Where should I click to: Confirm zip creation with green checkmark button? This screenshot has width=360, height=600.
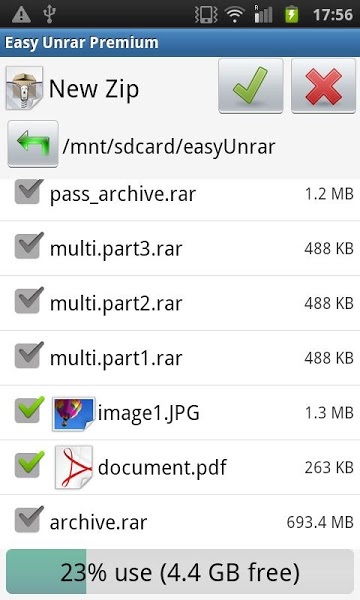point(251,86)
